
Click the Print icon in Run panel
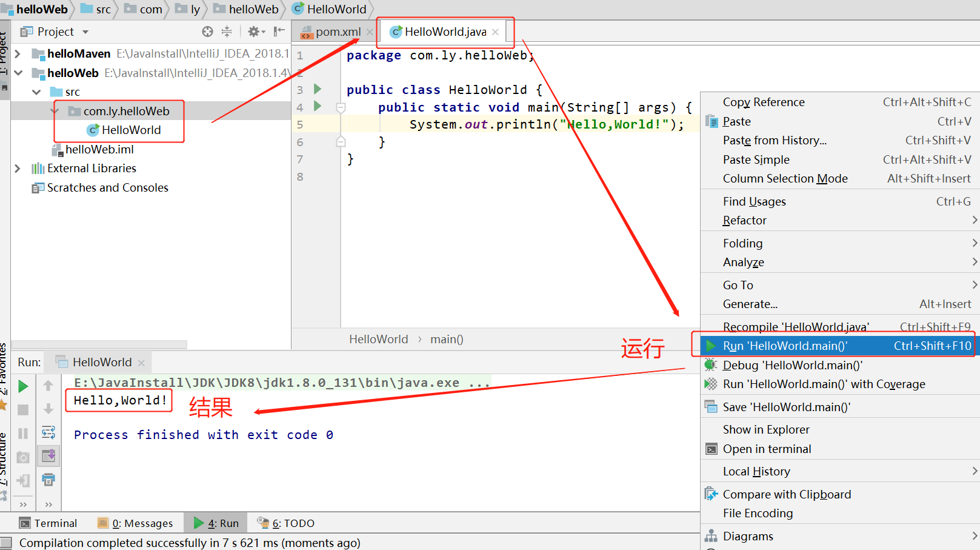coord(48,480)
